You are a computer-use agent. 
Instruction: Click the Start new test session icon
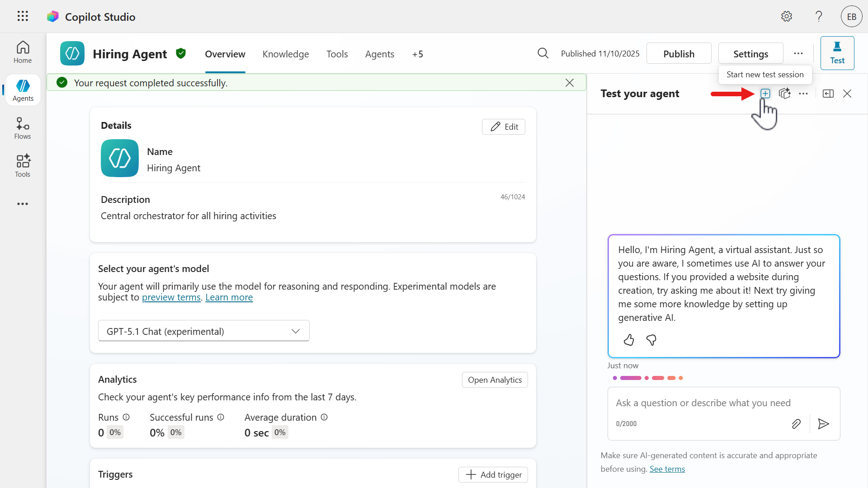765,94
